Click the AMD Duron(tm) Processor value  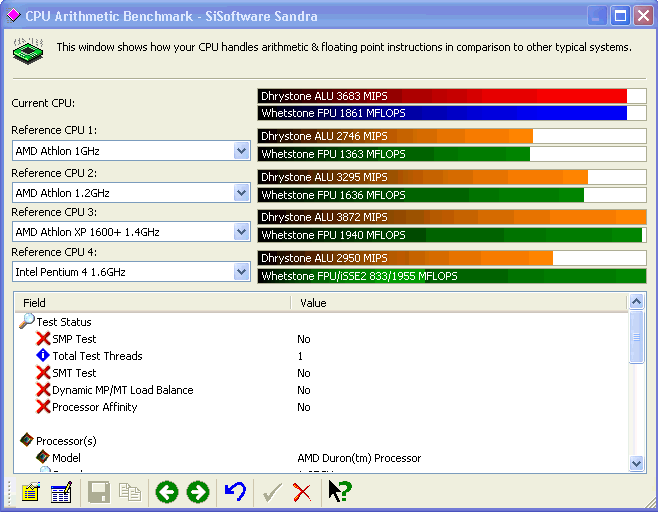click(359, 458)
